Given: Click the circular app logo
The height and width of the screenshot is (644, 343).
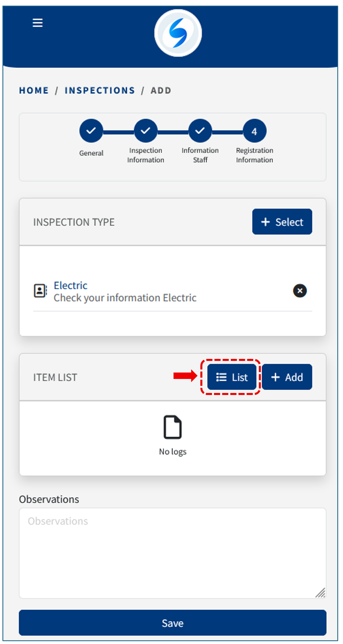Looking at the screenshot, I should coord(178,33).
